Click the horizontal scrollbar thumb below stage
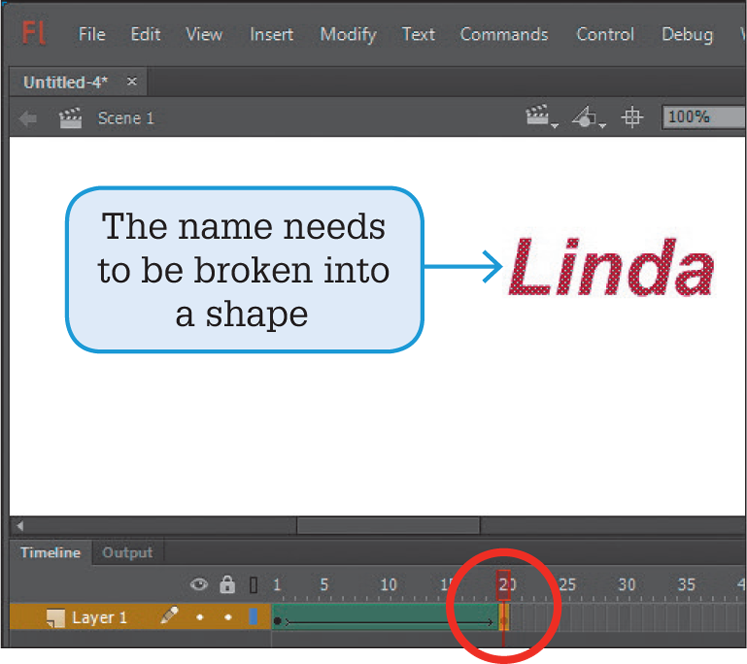Image resolution: width=747 pixels, height=664 pixels. click(x=388, y=526)
